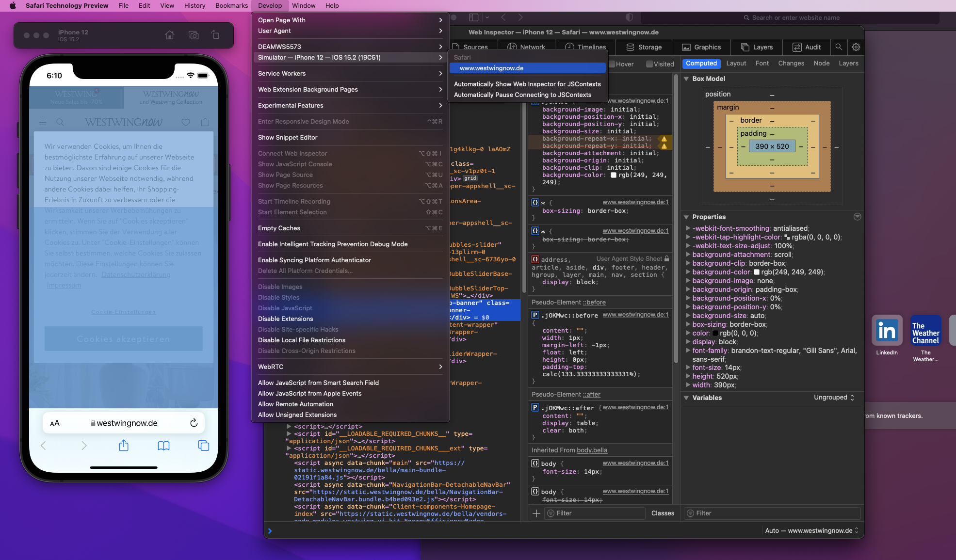Click the search icon in Web Inspector toolbar
956x560 pixels.
pos(839,47)
